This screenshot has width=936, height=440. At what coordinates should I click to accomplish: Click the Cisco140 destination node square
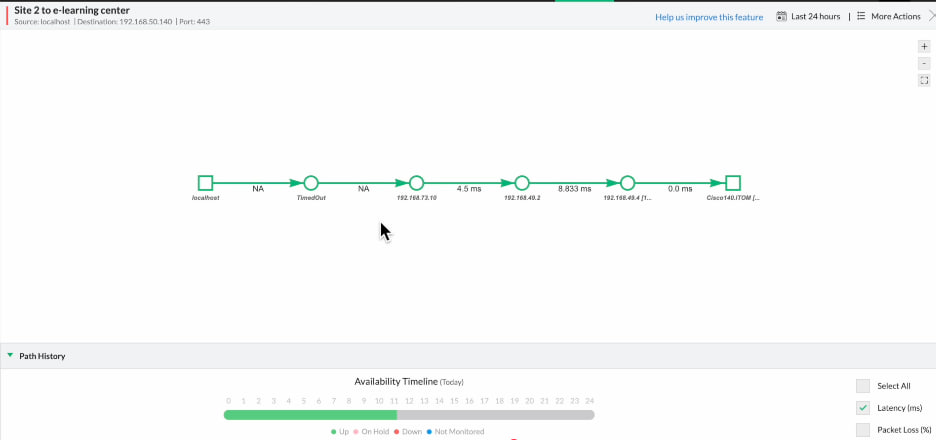coord(732,183)
